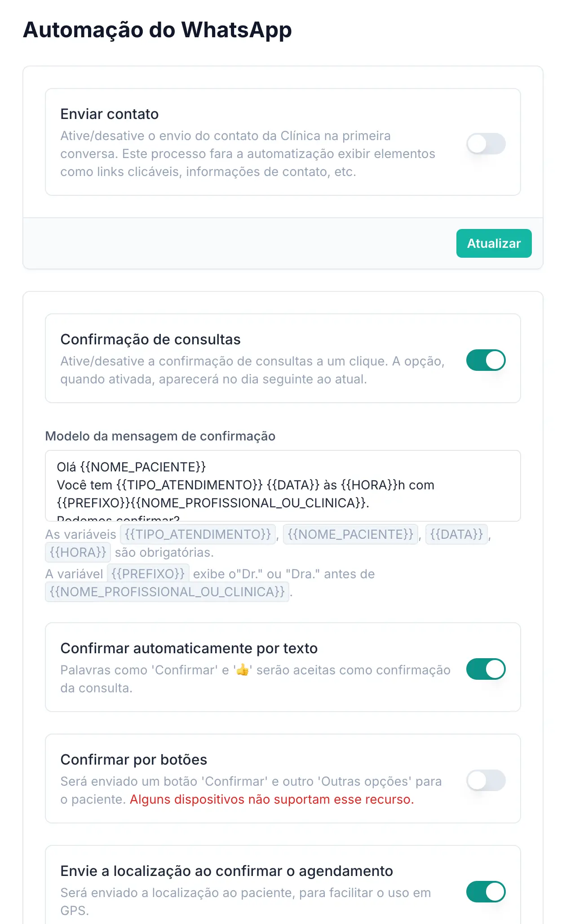Click the {{DATA}} variable chip in the hint

click(x=456, y=534)
